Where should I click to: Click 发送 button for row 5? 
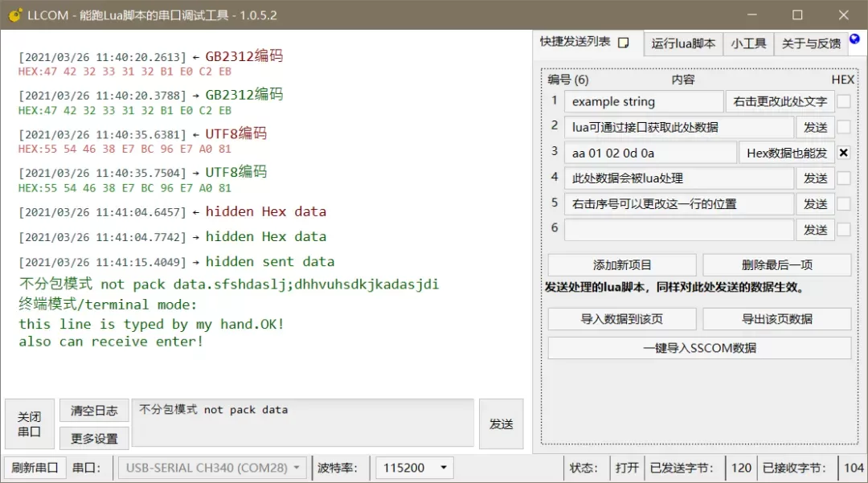click(816, 203)
